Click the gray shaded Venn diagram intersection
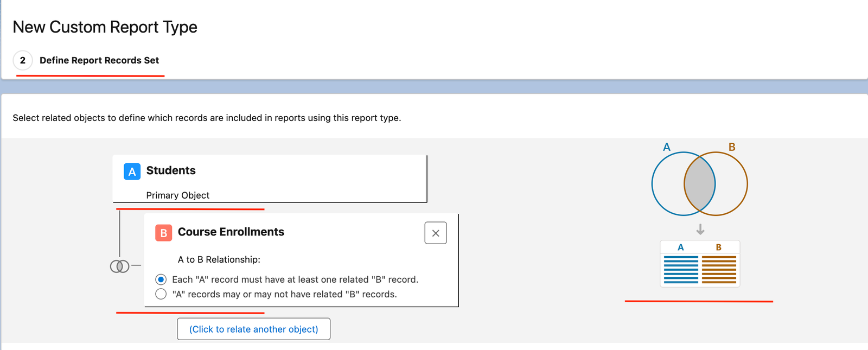This screenshot has width=868, height=350. [699, 184]
